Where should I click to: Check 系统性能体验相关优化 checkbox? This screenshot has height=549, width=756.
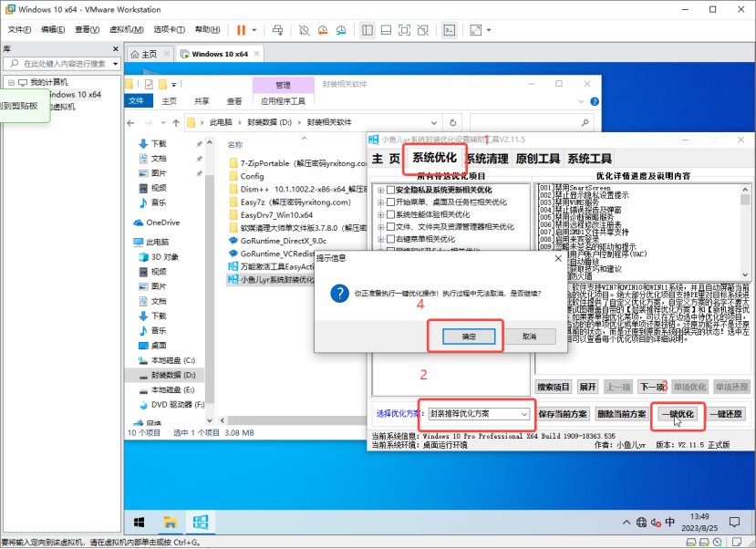[391, 214]
